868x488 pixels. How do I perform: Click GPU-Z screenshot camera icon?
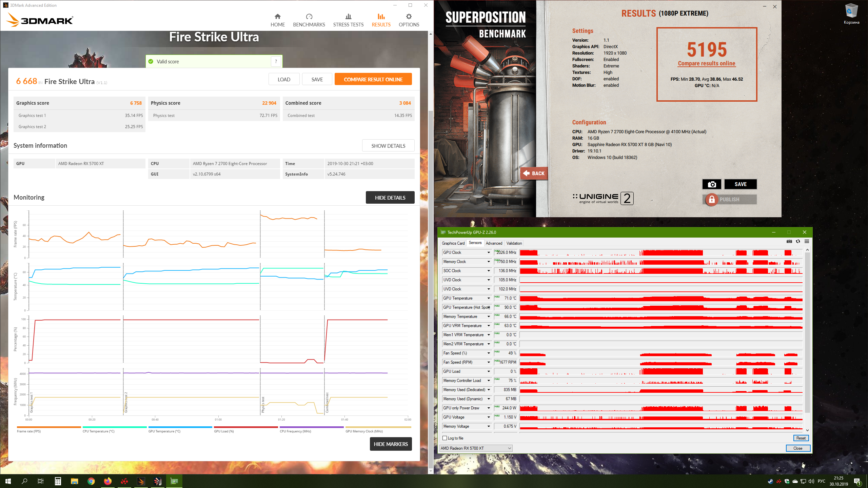pyautogui.click(x=789, y=241)
